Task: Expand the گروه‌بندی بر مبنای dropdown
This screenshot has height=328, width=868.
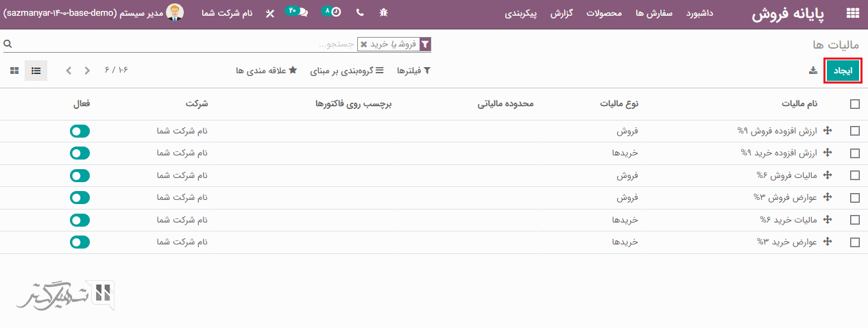Action: pos(347,71)
